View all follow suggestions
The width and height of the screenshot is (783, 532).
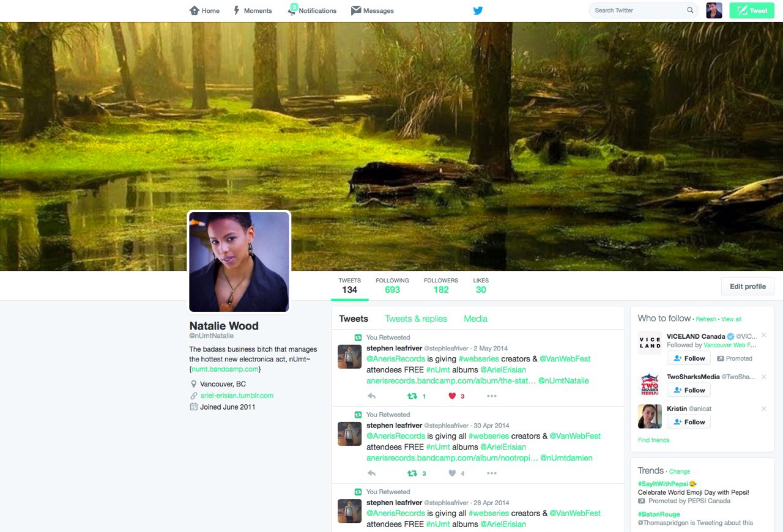click(731, 319)
